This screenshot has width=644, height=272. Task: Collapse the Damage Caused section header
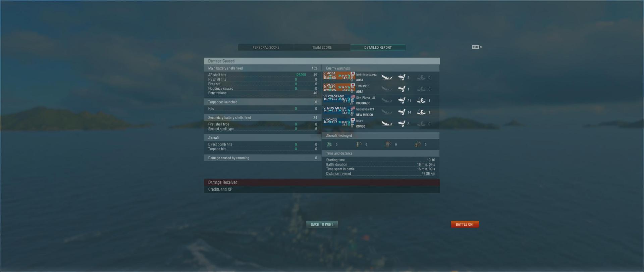pos(322,61)
